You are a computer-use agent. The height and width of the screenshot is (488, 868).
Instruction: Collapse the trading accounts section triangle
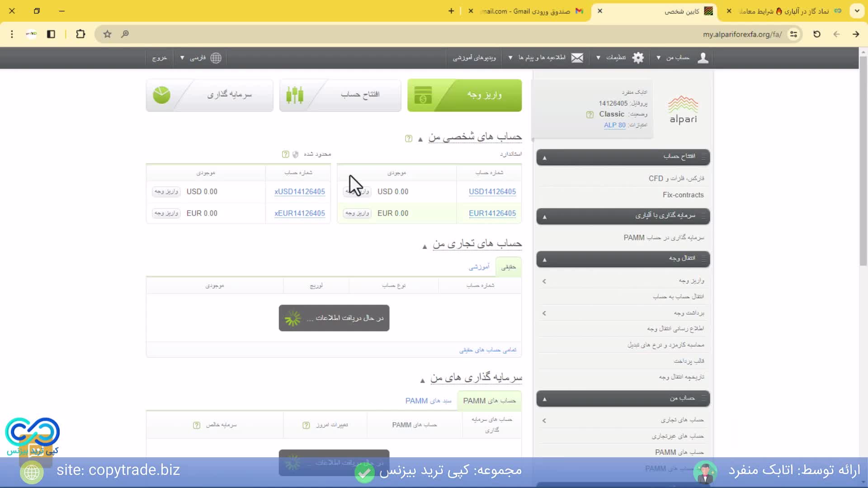[425, 246]
